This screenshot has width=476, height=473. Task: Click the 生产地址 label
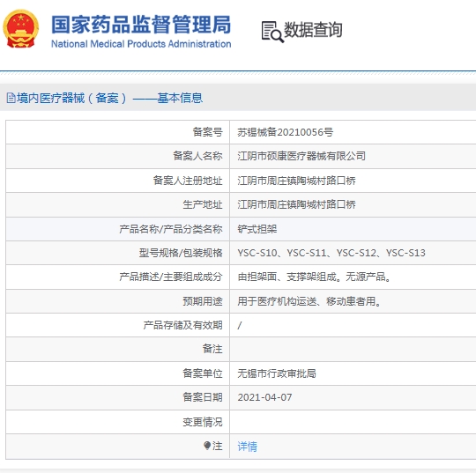click(x=203, y=204)
